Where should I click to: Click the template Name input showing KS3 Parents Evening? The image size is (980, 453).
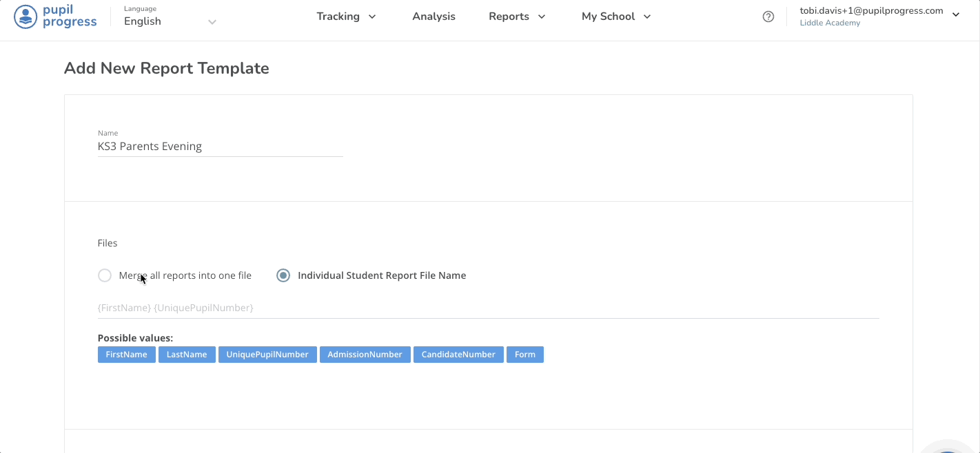(x=219, y=146)
